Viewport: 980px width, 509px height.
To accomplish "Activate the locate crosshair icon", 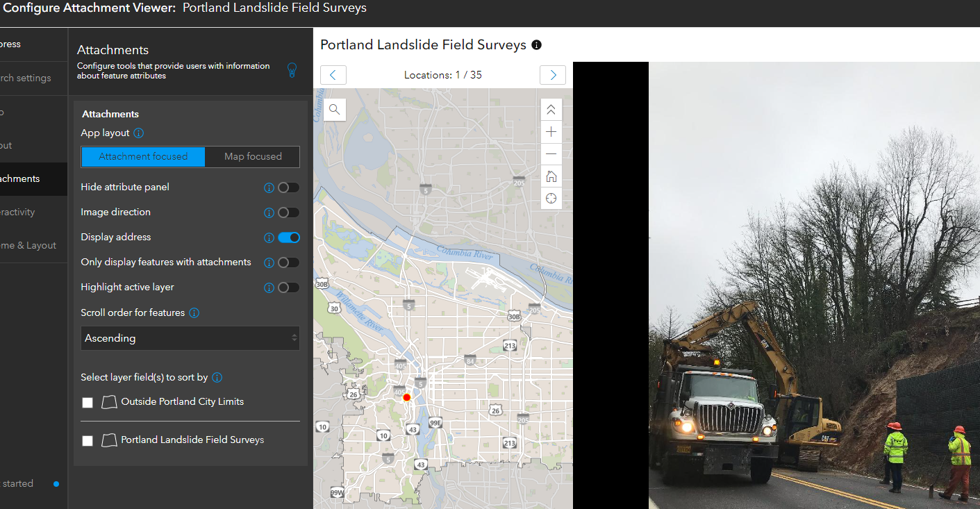I will (x=551, y=198).
